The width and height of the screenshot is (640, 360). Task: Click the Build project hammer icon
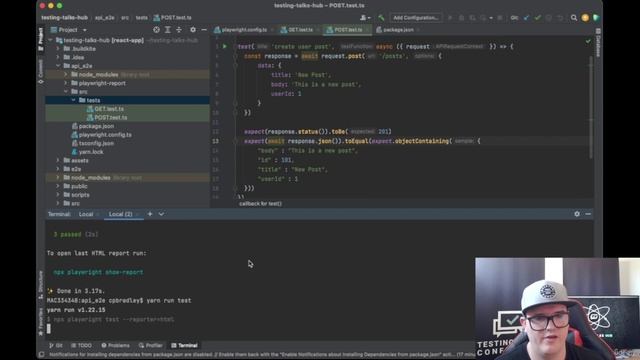381,18
